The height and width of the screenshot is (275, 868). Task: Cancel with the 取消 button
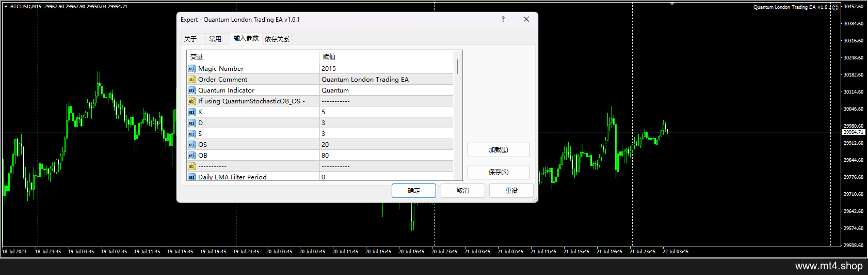pos(463,191)
